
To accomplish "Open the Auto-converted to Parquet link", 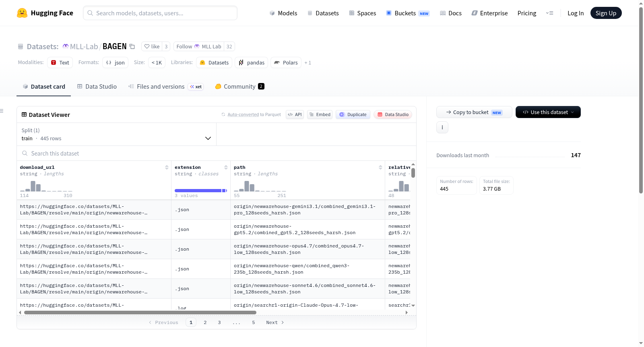I will point(254,114).
